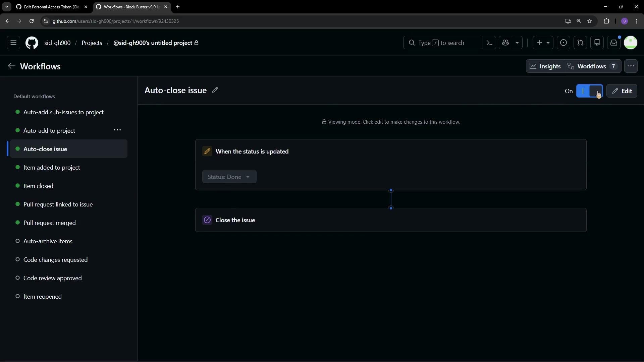Image resolution: width=644 pixels, height=362 pixels.
Task: Go to GitHub home via Octocat logo
Action: [x=32, y=43]
